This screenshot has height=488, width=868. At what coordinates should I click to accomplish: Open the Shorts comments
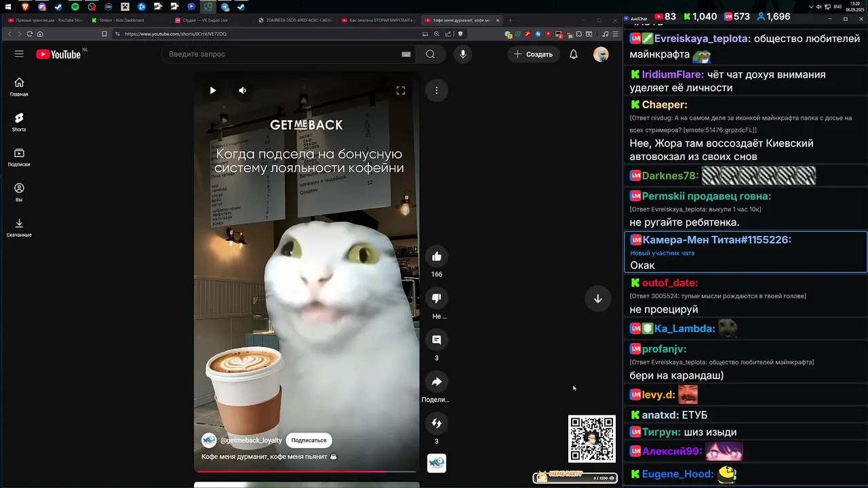437,340
